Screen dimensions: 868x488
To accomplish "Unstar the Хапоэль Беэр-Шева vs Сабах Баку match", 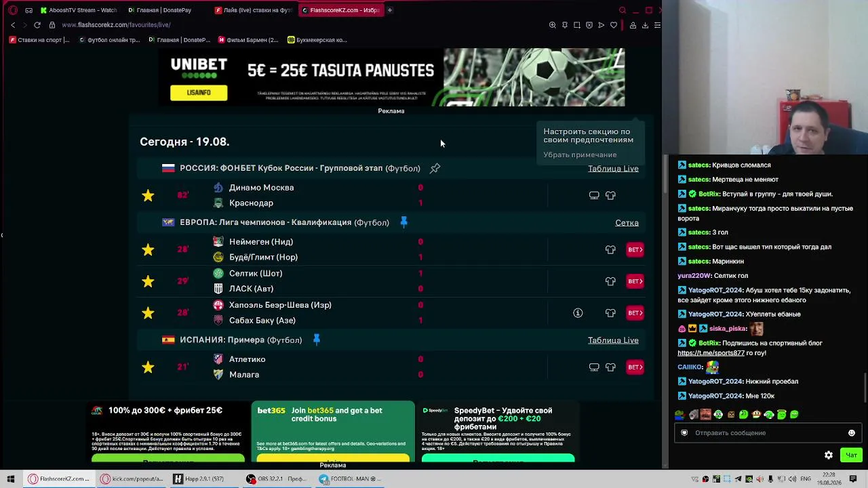I will click(148, 312).
